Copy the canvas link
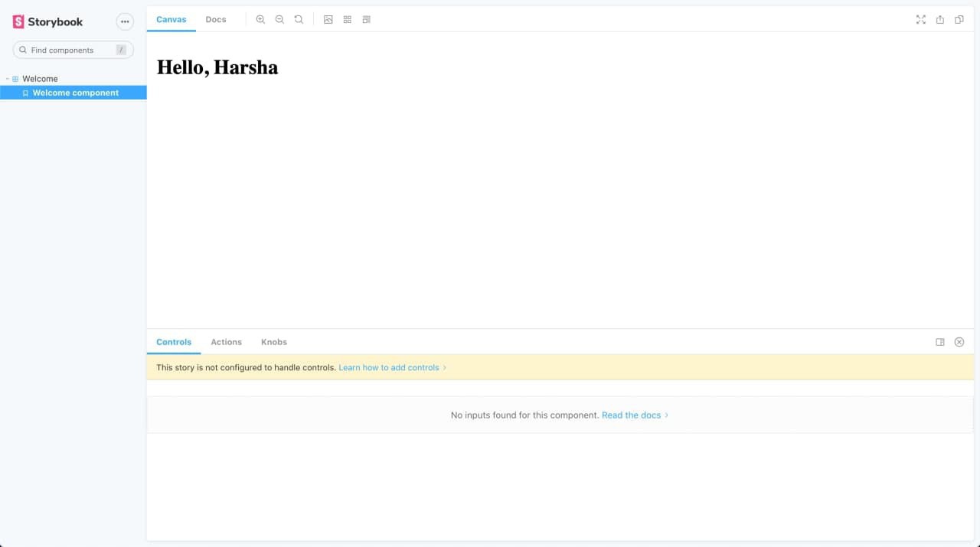The width and height of the screenshot is (980, 547). click(959, 19)
